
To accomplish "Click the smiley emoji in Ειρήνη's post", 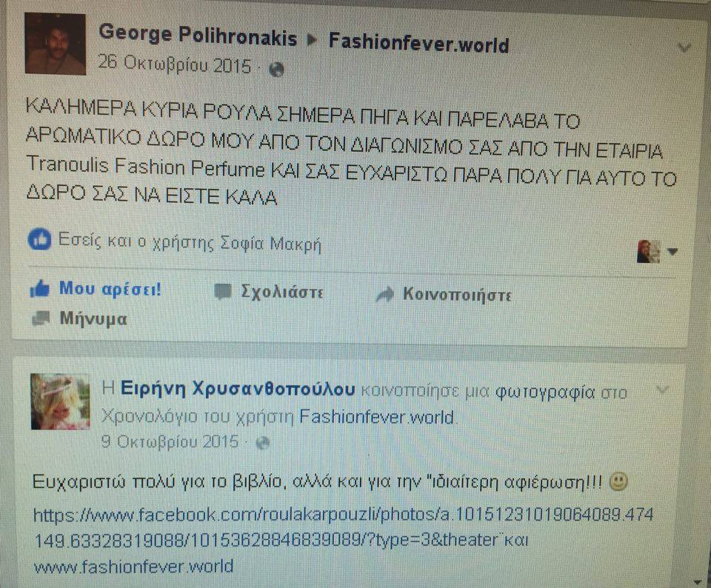I will pyautogui.click(x=618, y=481).
